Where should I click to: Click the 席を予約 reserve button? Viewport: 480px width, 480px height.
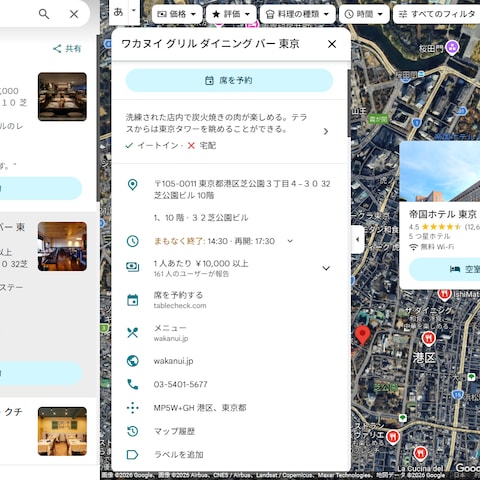[x=229, y=80]
